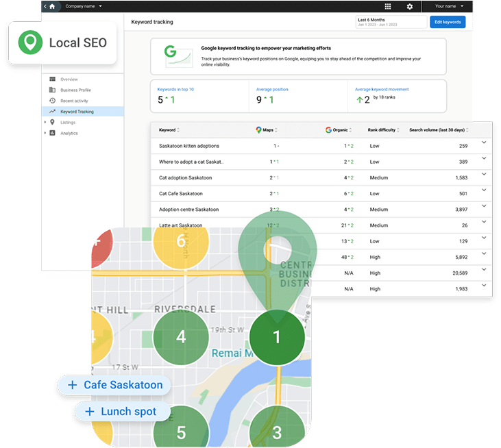Image resolution: width=501 pixels, height=448 pixels.
Task: Click the Local SEO location pin logo
Action: click(x=30, y=43)
